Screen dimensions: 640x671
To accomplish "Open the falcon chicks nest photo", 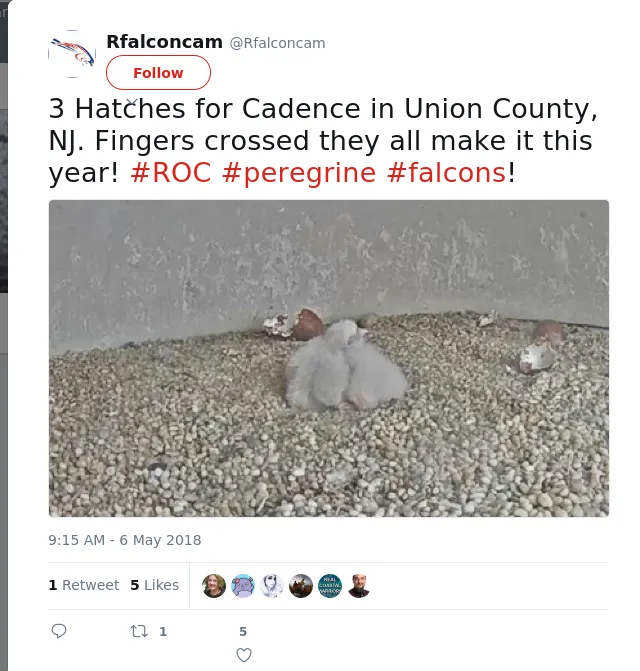I will (x=329, y=359).
